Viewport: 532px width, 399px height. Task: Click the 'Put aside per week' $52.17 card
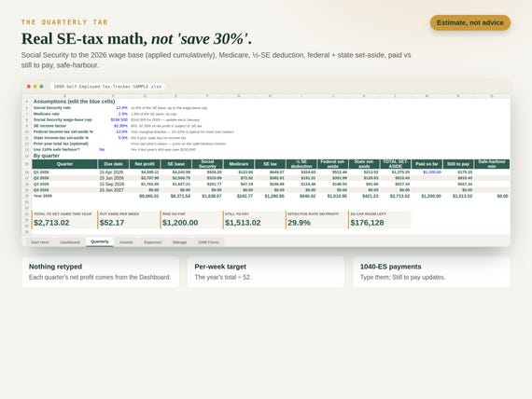(129, 220)
